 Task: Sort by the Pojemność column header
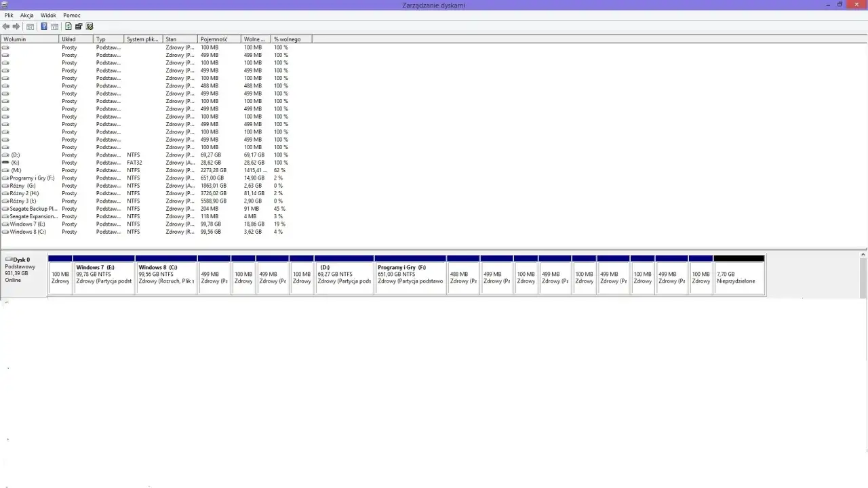tap(218, 39)
